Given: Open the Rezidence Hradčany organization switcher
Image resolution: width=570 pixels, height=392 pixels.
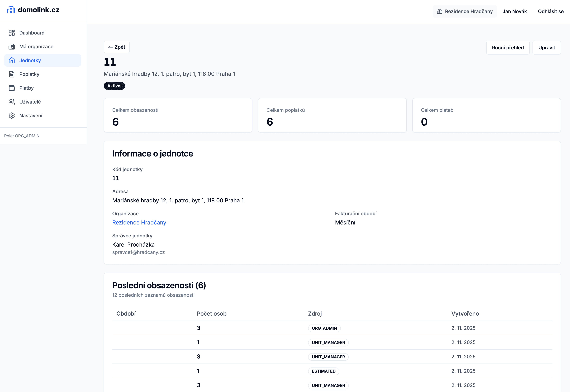Looking at the screenshot, I should pos(464,11).
